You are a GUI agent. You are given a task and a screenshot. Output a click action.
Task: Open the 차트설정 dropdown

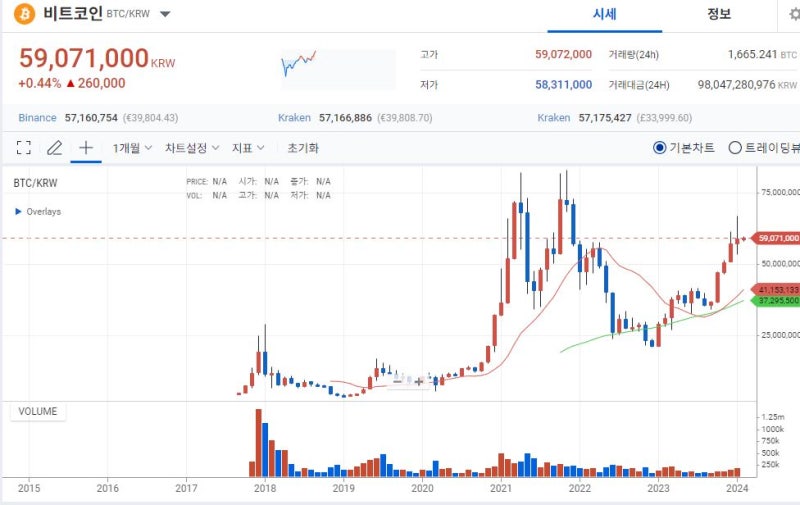pos(192,148)
